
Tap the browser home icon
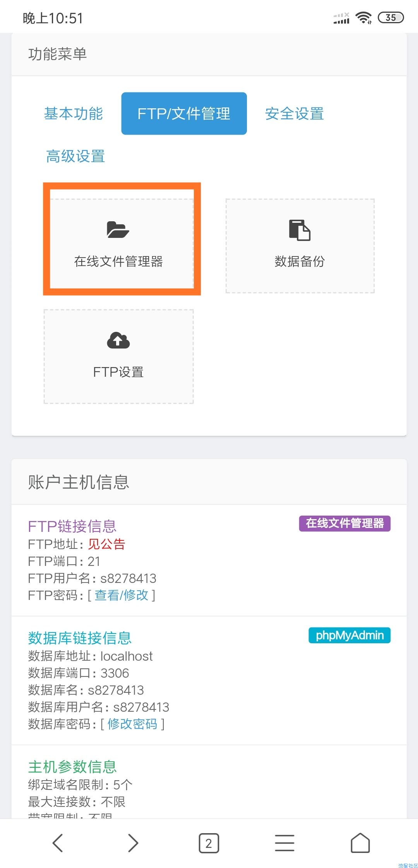[x=360, y=843]
